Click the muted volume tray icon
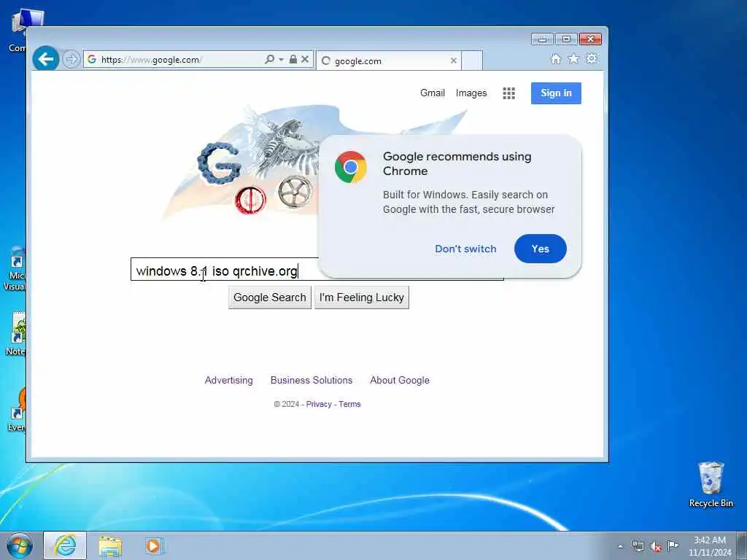The image size is (747, 560). click(656, 547)
